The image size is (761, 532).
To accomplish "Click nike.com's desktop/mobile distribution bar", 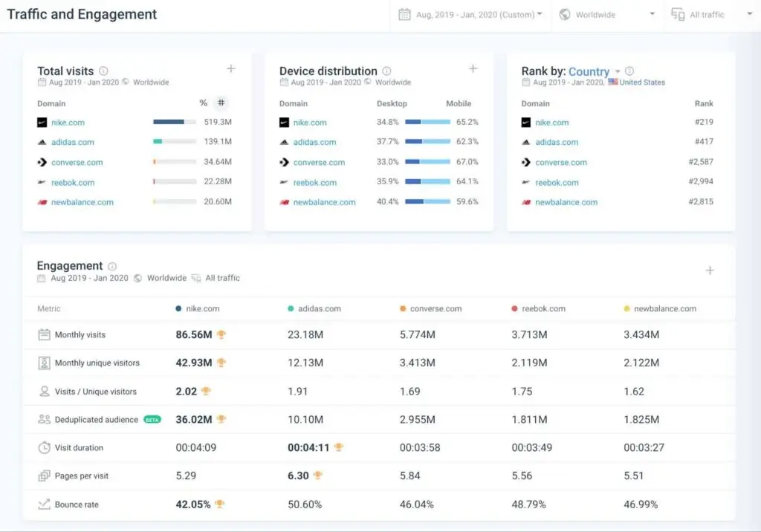I will tap(429, 123).
